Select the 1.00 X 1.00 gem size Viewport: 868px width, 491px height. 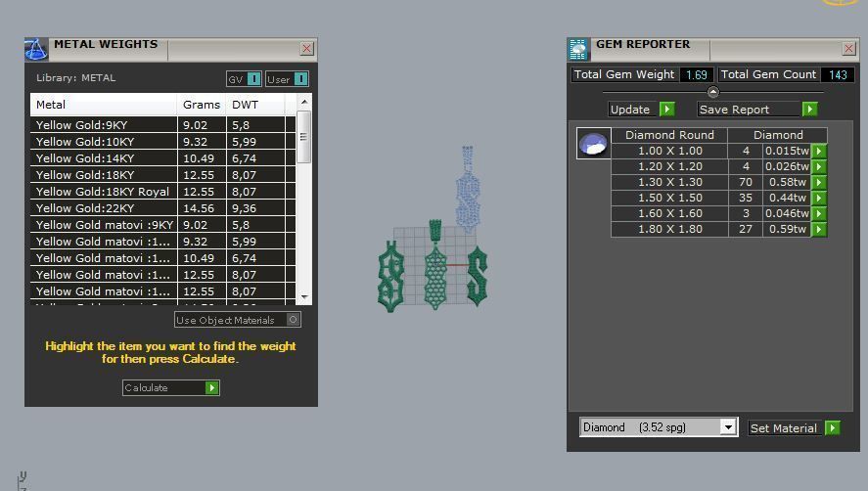(669, 151)
